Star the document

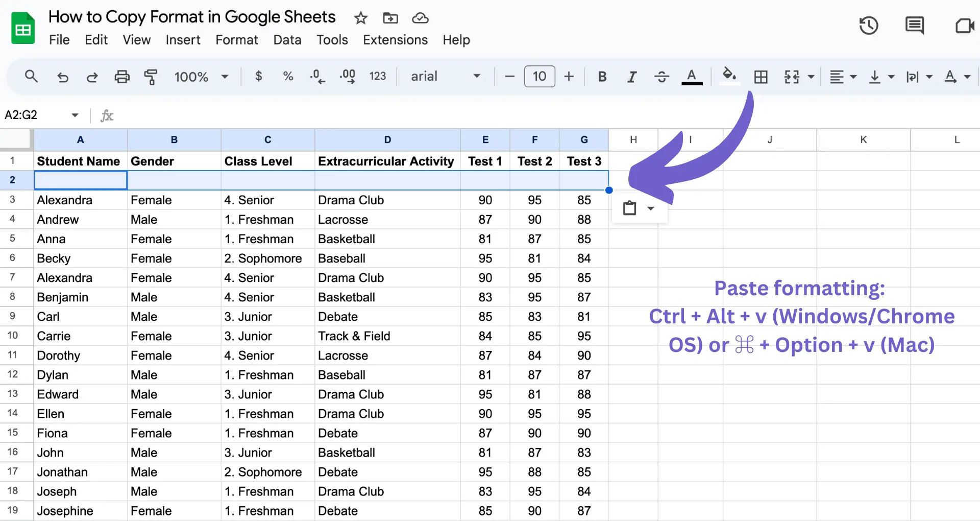click(361, 18)
